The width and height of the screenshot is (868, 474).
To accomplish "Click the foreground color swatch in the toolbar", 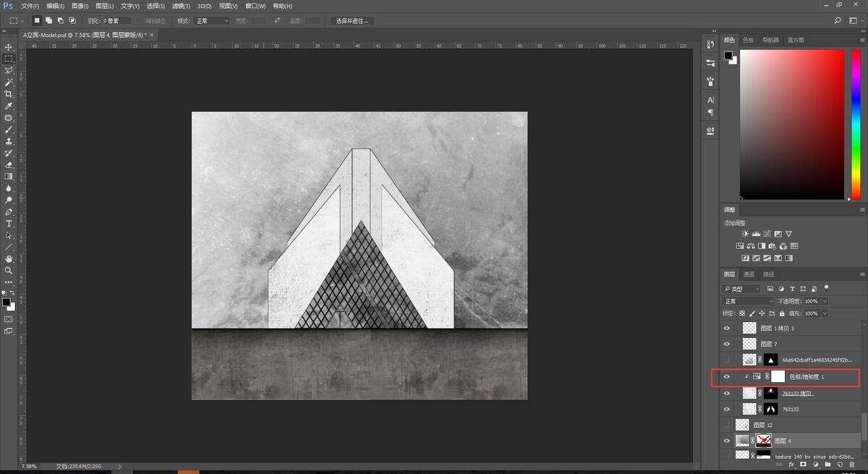I will point(6,302).
